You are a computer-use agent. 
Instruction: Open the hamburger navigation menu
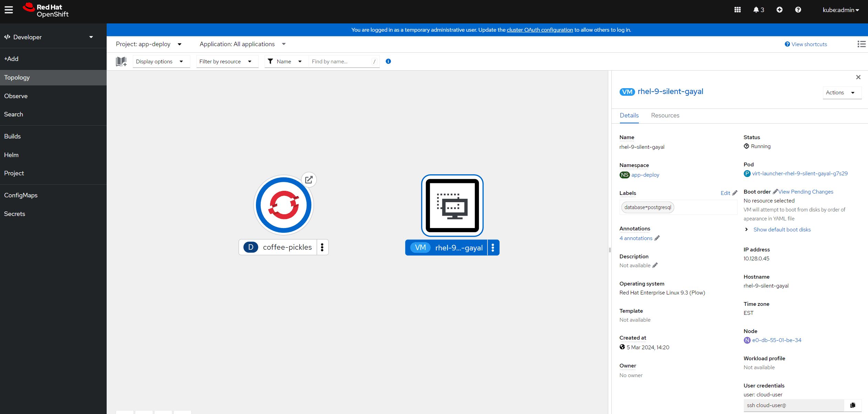[x=9, y=10]
